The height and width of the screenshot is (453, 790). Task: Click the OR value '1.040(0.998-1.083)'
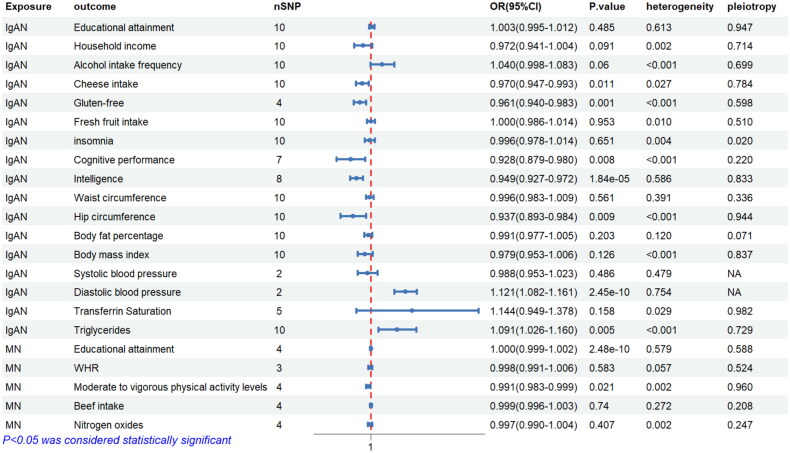pos(534,66)
